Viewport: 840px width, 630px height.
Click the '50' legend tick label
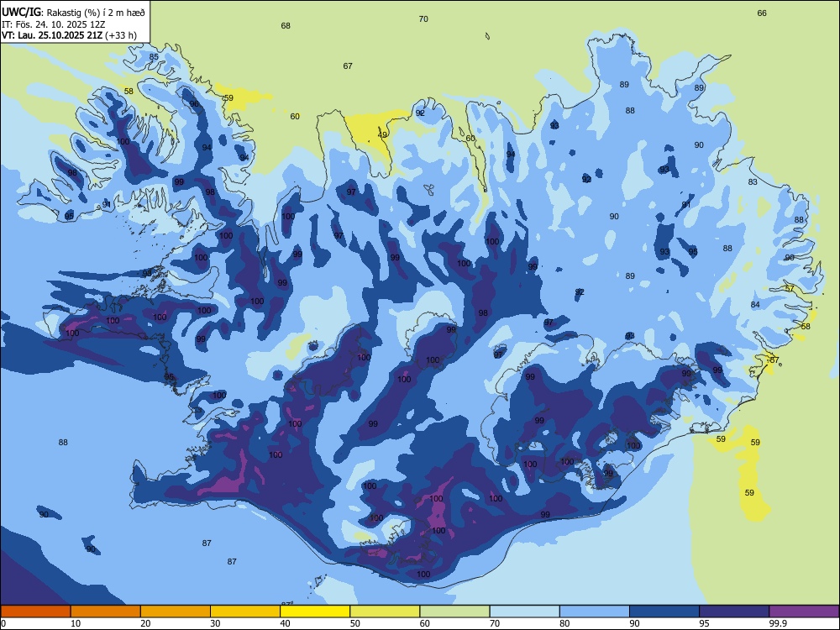pyautogui.click(x=355, y=623)
